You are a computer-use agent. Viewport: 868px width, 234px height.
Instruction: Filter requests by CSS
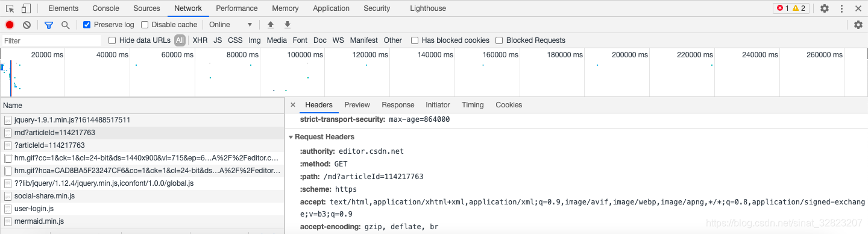[x=235, y=40]
